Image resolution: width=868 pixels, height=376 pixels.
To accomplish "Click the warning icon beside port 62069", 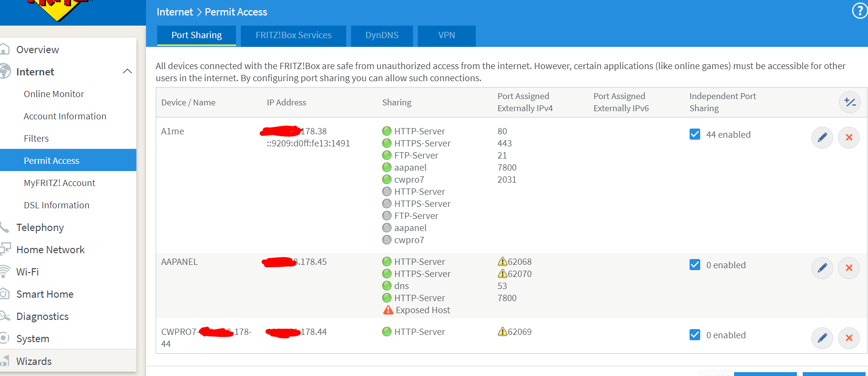I will click(x=502, y=332).
